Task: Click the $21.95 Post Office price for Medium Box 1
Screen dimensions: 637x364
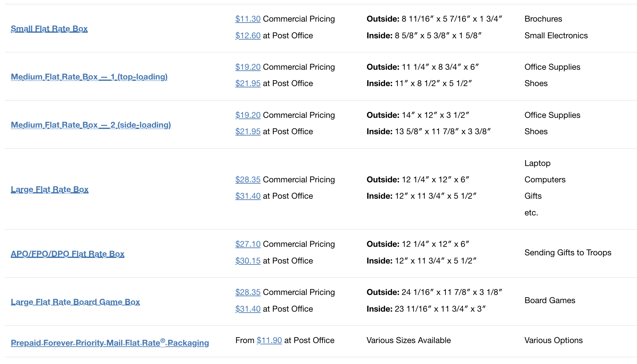Action: 248,83
